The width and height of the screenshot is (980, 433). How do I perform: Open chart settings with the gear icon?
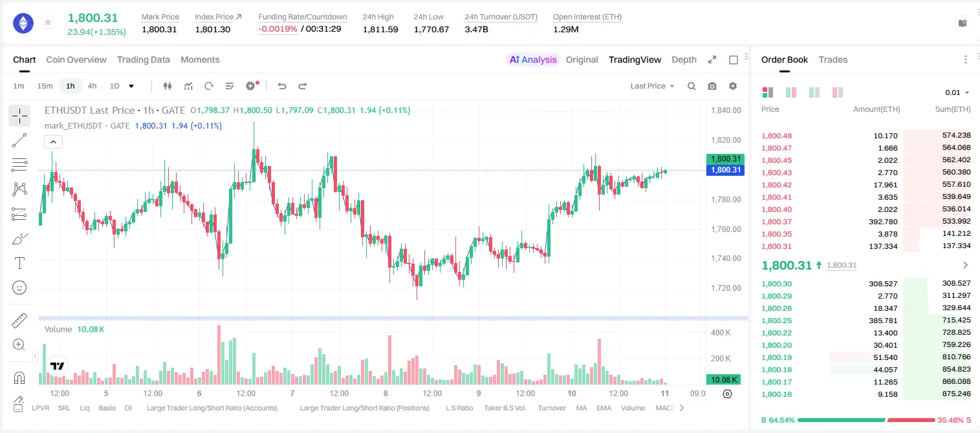coord(733,86)
